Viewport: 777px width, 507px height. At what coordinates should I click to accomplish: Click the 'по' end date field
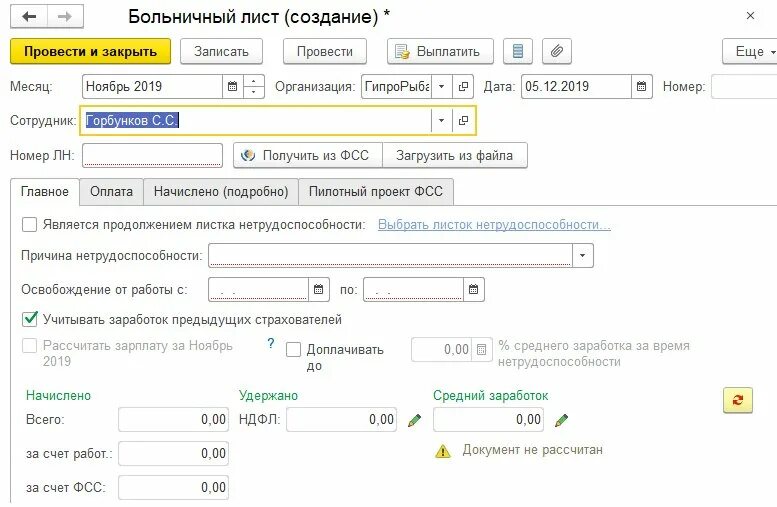[413, 289]
